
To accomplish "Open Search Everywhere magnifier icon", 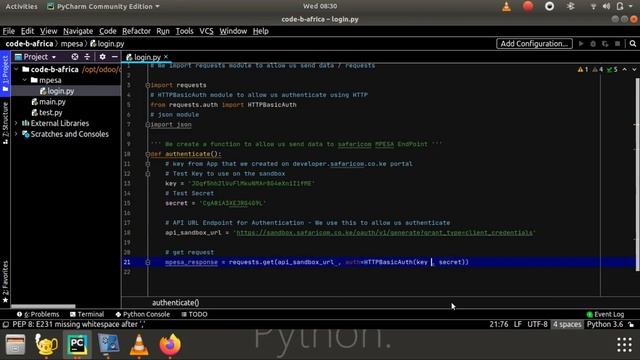I will click(x=633, y=44).
